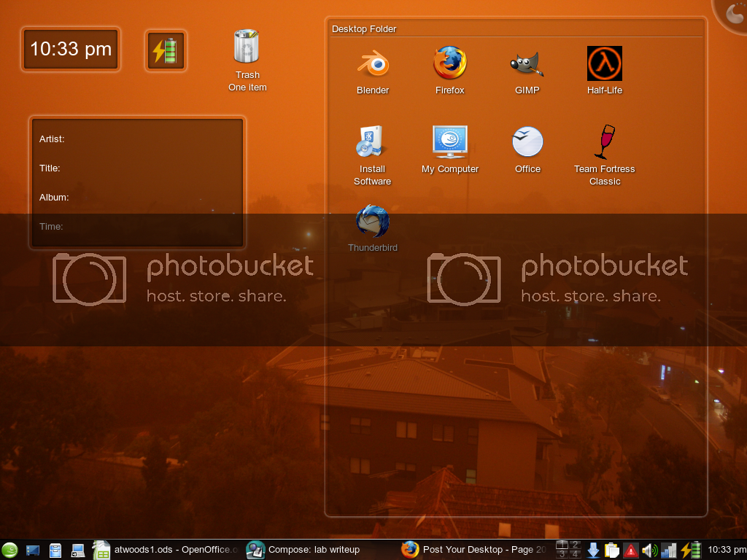Click the network signal tray icon

pyautogui.click(x=669, y=551)
